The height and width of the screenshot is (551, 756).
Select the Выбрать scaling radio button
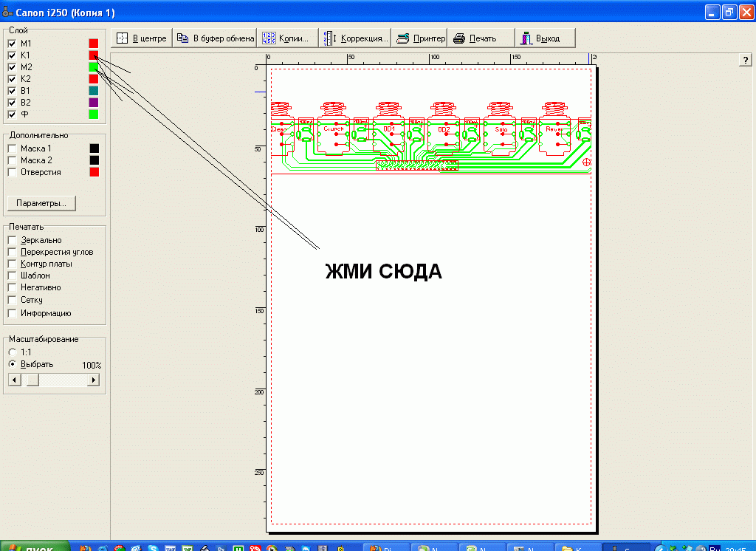point(13,364)
